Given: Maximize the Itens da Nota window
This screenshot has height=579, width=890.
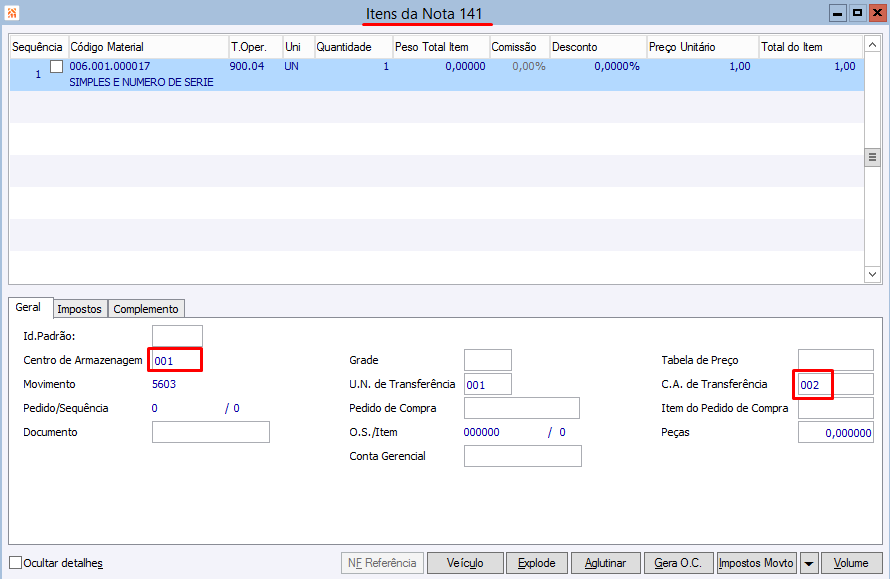Looking at the screenshot, I should tap(857, 12).
